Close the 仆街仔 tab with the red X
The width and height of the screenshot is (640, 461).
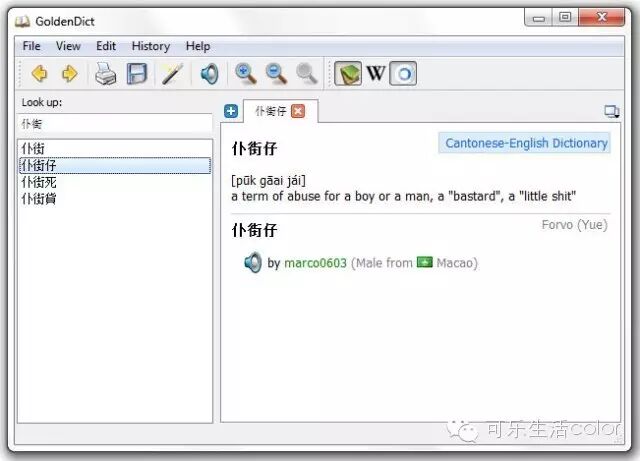[298, 111]
